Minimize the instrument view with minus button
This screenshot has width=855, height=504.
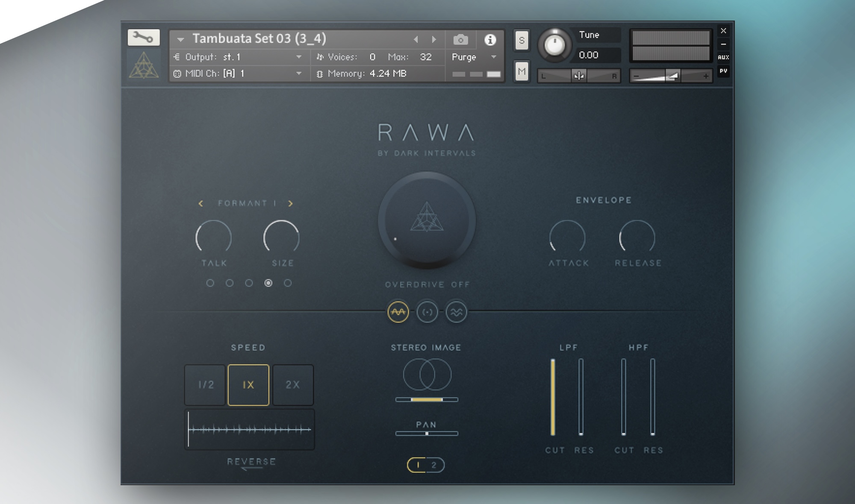coord(723,44)
